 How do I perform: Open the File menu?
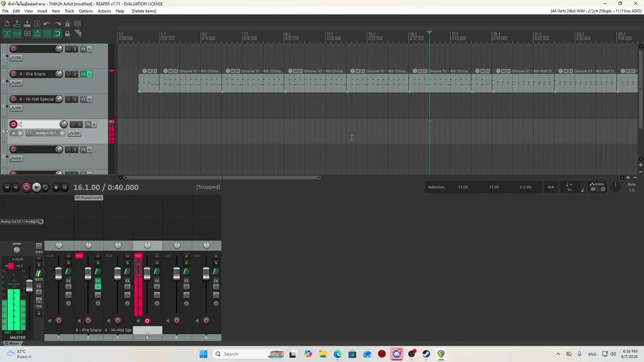(5, 11)
